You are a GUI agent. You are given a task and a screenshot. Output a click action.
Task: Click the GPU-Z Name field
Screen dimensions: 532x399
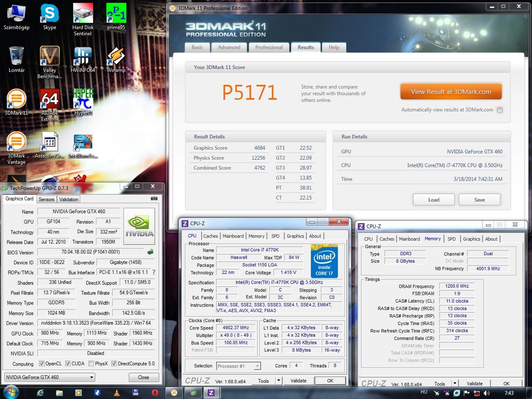(x=79, y=212)
